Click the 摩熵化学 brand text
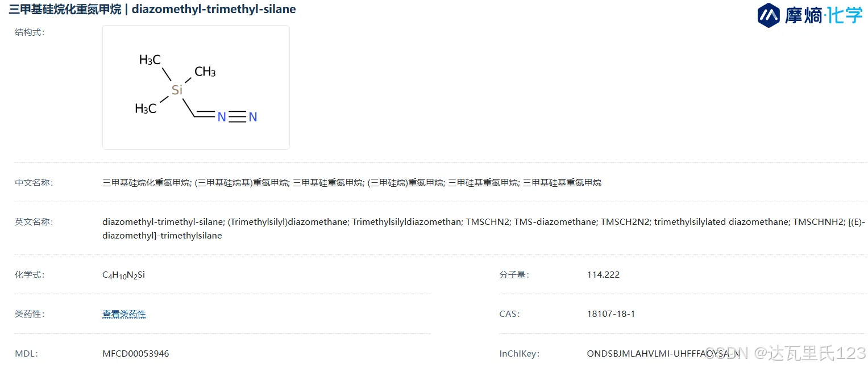 824,15
